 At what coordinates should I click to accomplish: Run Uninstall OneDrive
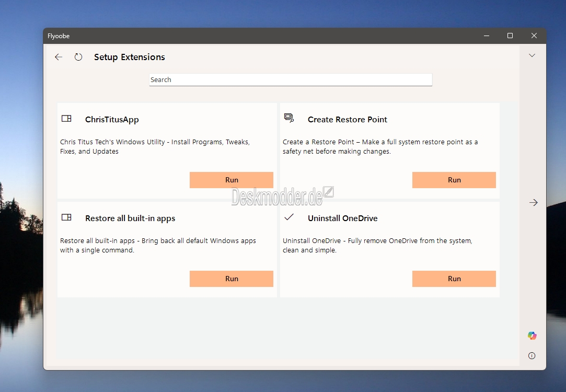454,279
